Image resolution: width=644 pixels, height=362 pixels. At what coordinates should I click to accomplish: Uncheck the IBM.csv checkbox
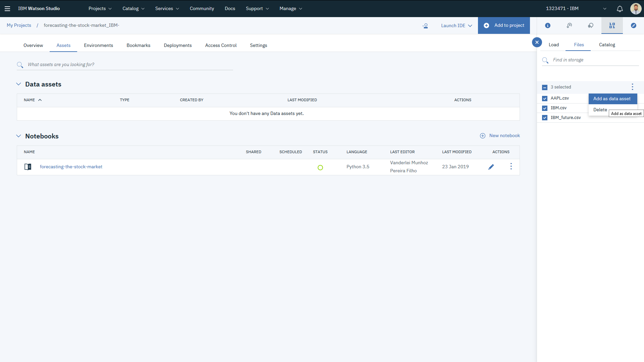coord(545,108)
